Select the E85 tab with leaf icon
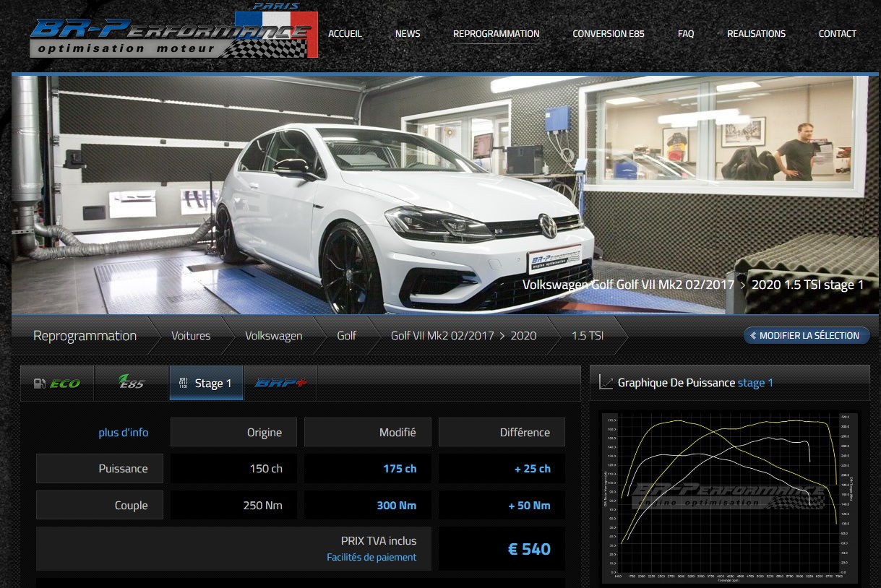 [x=132, y=383]
